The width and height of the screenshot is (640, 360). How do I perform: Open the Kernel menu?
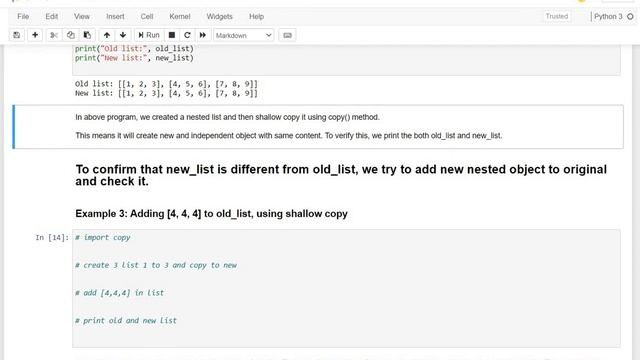tap(180, 16)
